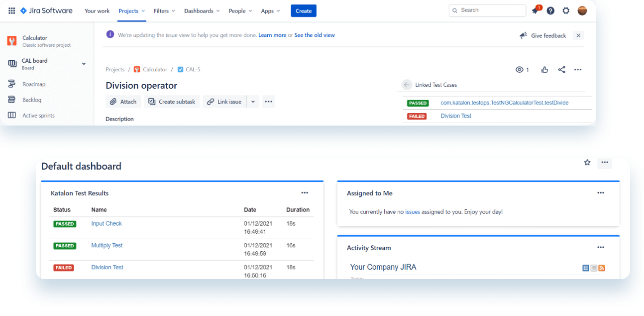The width and height of the screenshot is (644, 316).
Task: Click the Duration column header
Action: point(298,210)
